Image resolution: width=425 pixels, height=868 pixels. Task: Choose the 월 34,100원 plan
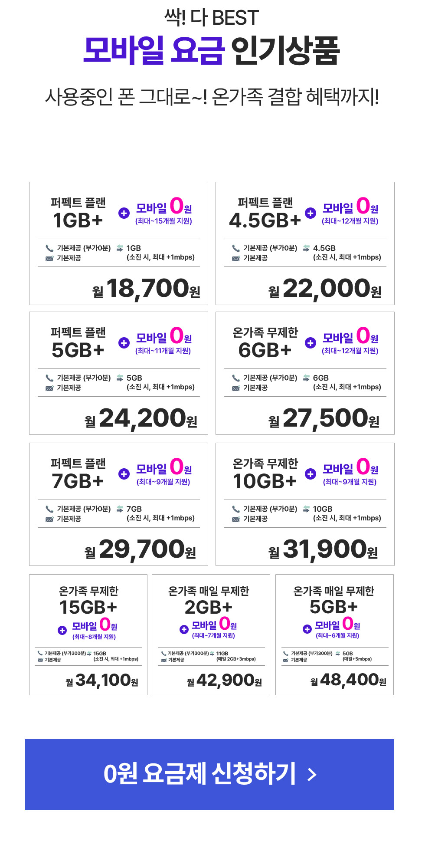pyautogui.click(x=88, y=635)
